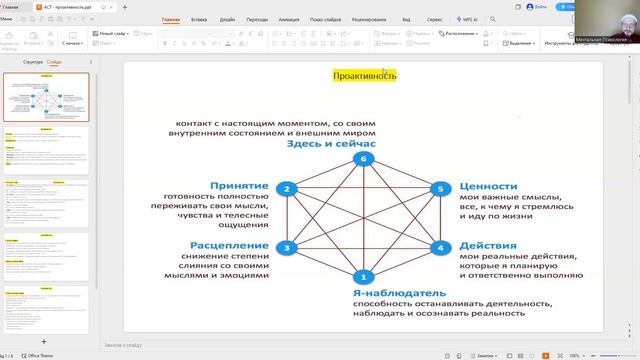This screenshot has width=640, height=360.
Task: Open the Показ слайдов ribbon tab
Action: (x=325, y=20)
